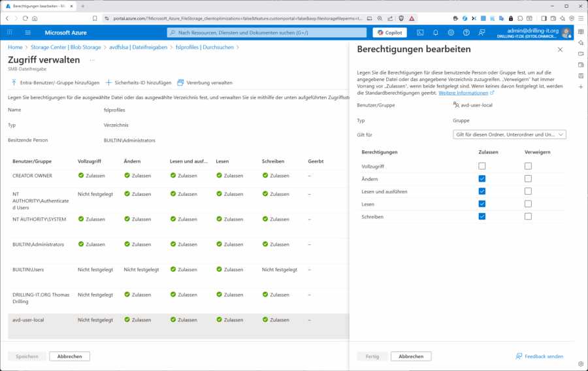Image resolution: width=588 pixels, height=371 pixels.
Task: Open the help question mark
Action: (466, 33)
